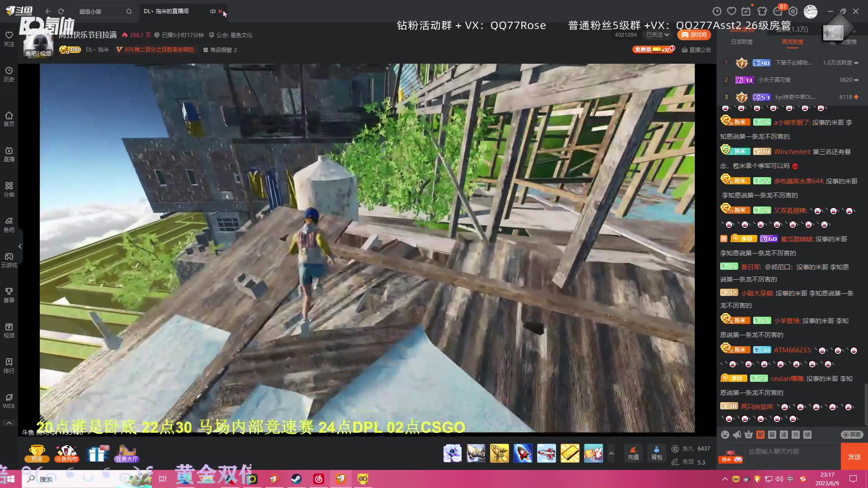Click the chat input 这里输入聊天内容
This screenshot has width=868, height=488.
click(x=792, y=452)
